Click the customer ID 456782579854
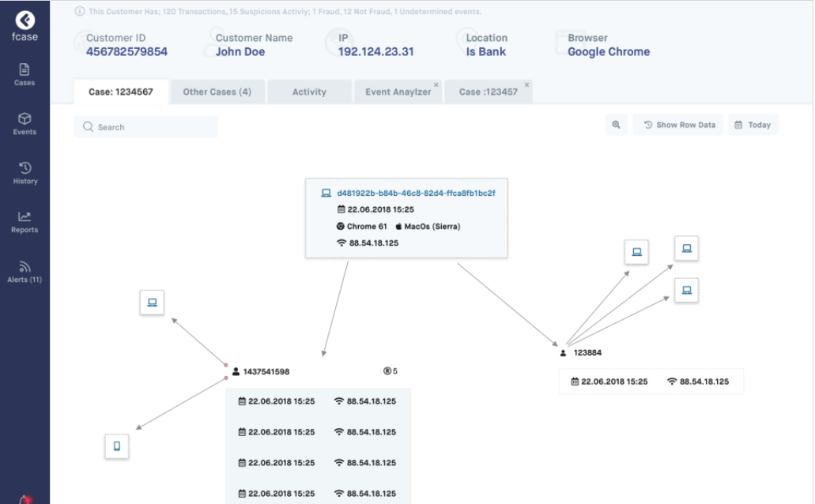Screen dimensions: 815x504 click(x=126, y=52)
